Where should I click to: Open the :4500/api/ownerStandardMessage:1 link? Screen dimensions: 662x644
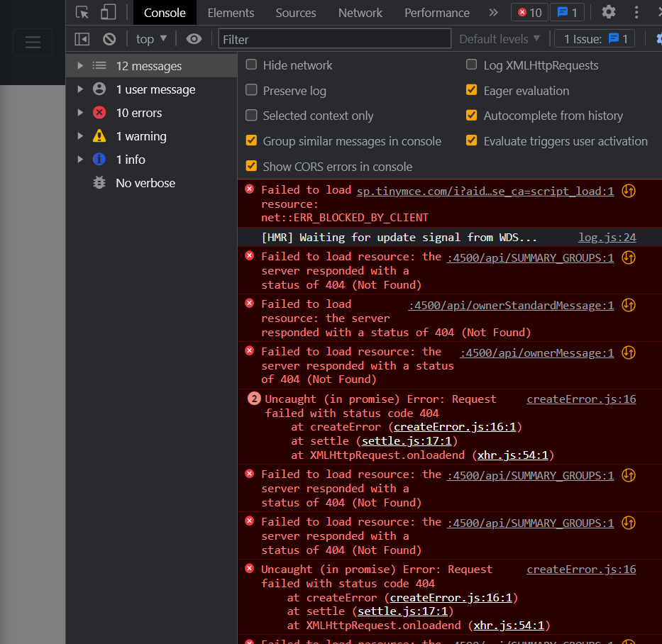[x=511, y=305]
